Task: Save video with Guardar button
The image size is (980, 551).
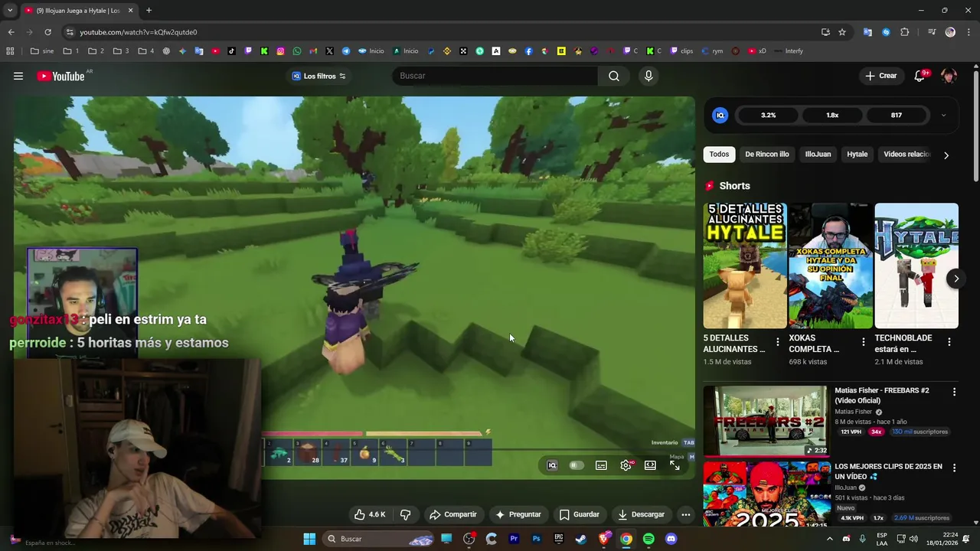Action: [x=580, y=514]
